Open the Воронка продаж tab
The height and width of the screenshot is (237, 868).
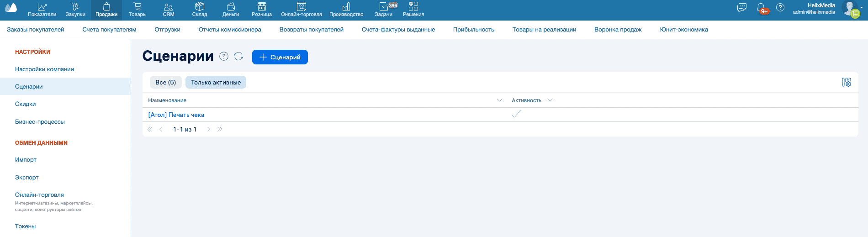click(618, 30)
